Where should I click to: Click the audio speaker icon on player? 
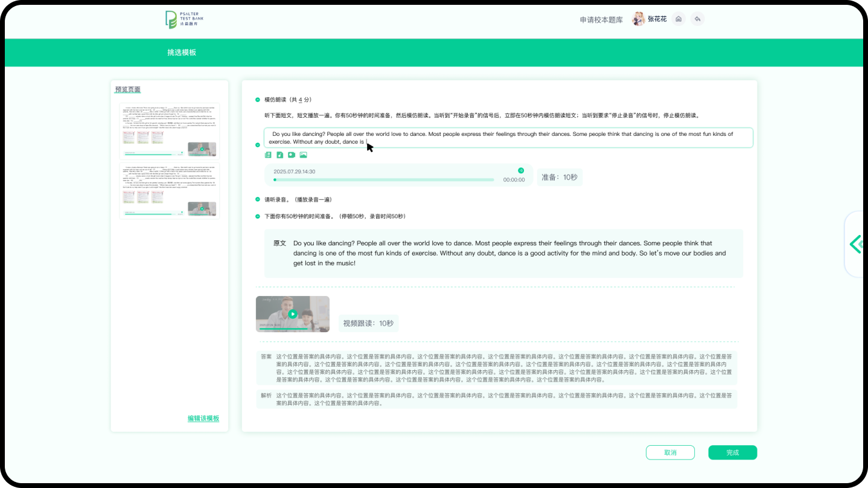[x=521, y=171]
